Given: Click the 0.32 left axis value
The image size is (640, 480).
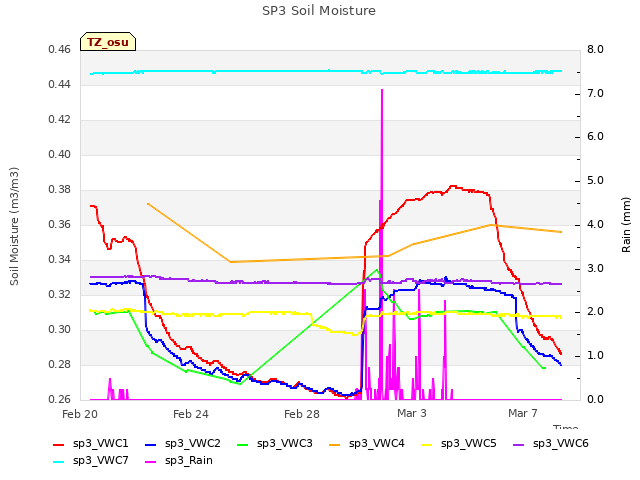Looking at the screenshot, I should [x=60, y=295].
